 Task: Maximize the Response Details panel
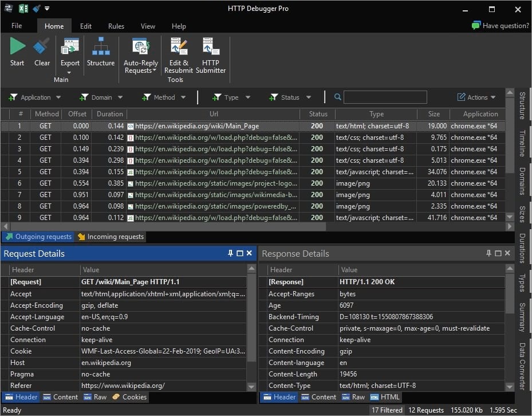[x=498, y=253]
